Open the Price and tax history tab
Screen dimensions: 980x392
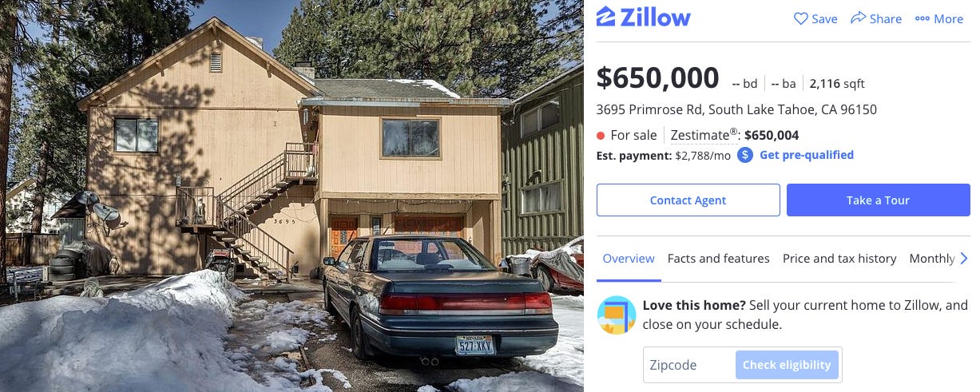(x=839, y=259)
